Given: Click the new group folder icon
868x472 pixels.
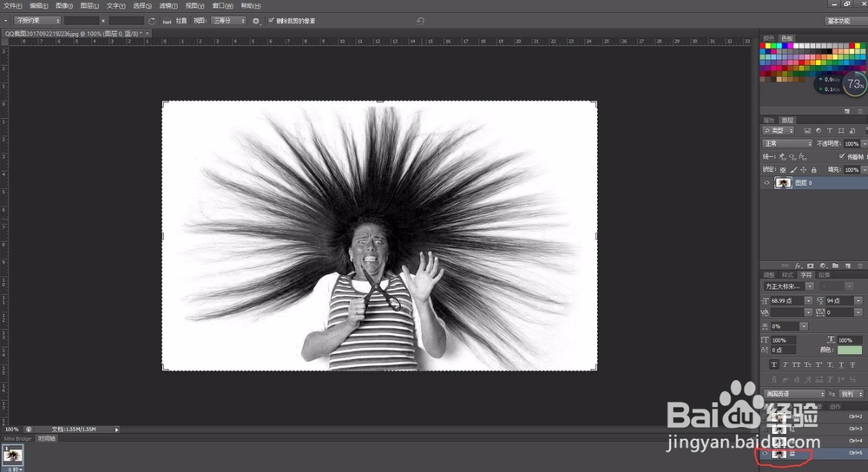Looking at the screenshot, I should pos(835,265).
